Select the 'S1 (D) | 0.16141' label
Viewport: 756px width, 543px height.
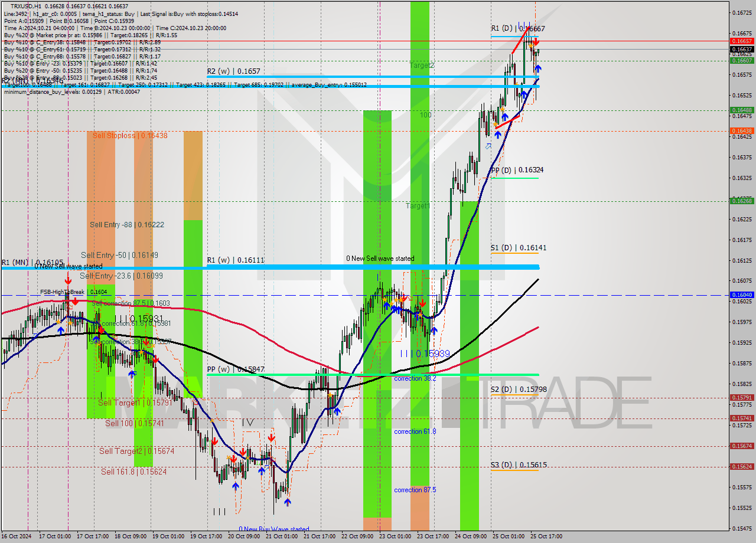[x=519, y=248]
